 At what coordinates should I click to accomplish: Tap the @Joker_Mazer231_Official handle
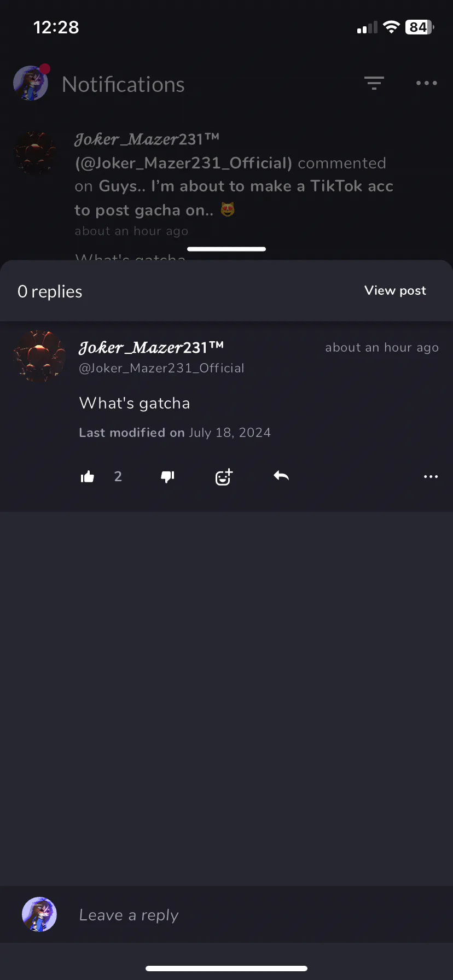click(x=161, y=368)
